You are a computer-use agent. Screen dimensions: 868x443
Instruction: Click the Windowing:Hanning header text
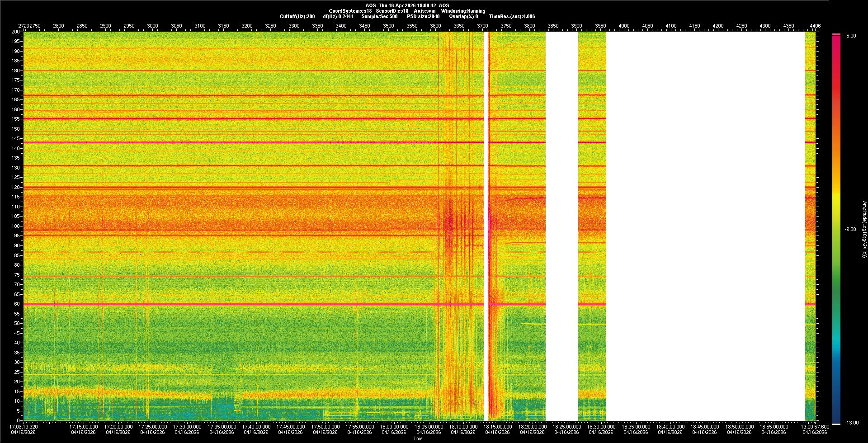pos(463,11)
